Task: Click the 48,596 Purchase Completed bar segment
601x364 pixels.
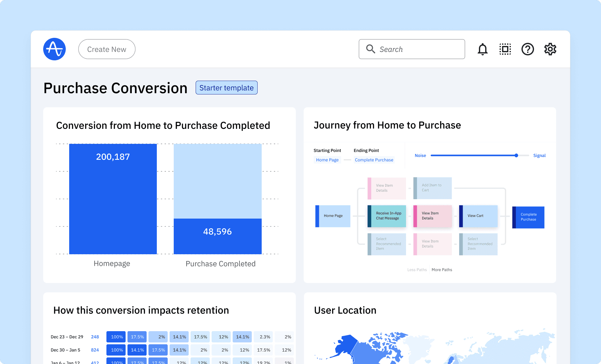Action: coord(218,236)
